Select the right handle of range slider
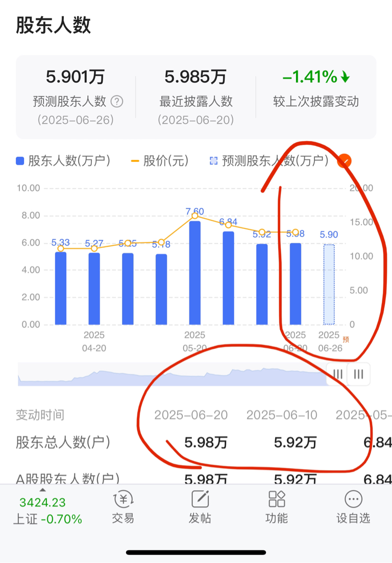The height and width of the screenshot is (563, 392). [x=359, y=374]
